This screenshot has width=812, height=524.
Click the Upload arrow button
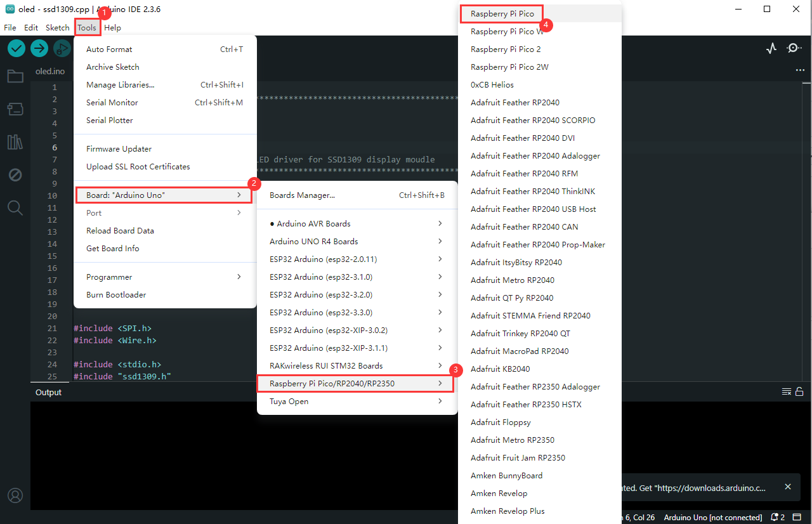(x=39, y=48)
